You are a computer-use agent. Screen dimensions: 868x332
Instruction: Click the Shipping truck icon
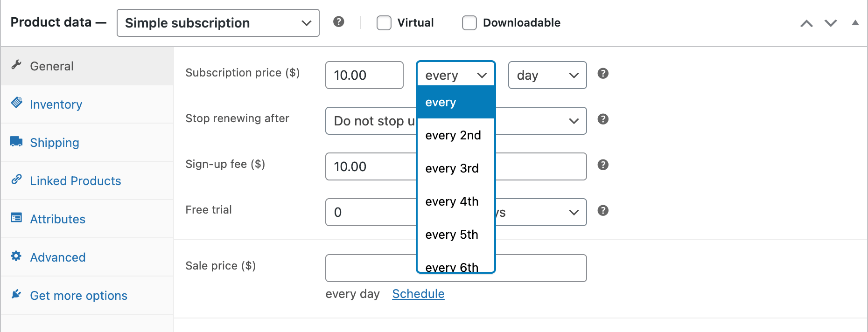coord(17,141)
